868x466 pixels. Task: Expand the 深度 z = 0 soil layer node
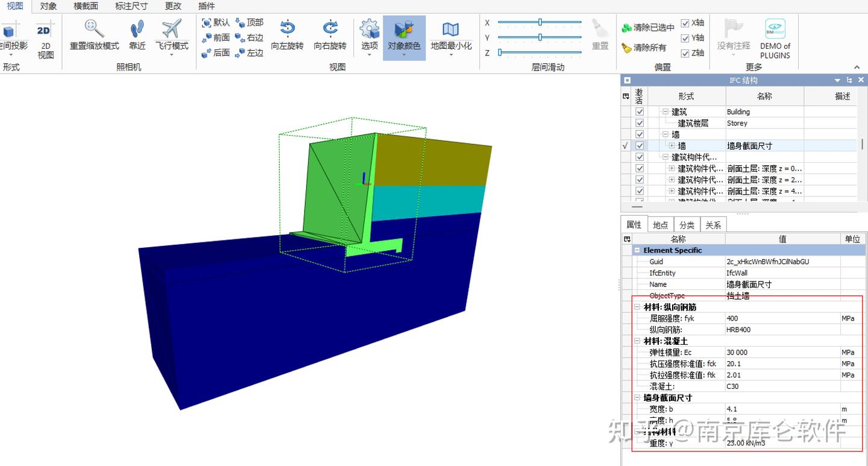click(671, 168)
